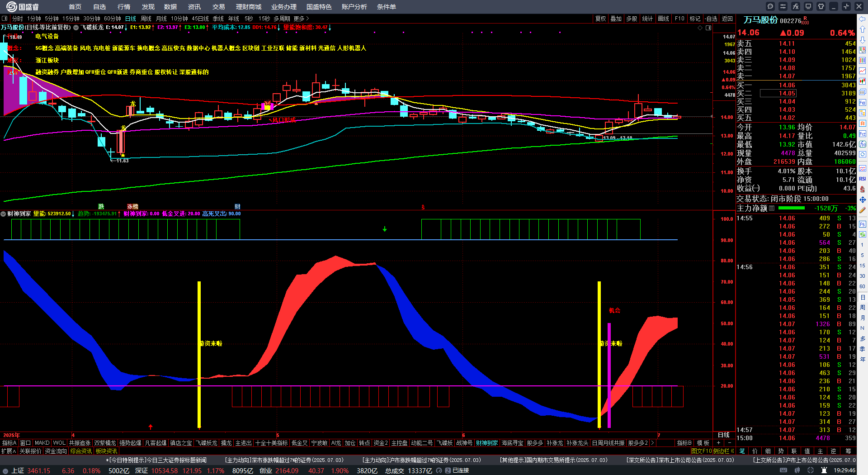The width and height of the screenshot is (868, 475).
Task: Collapse the 侧边栏 sidebar toggle
Action: pos(724,451)
